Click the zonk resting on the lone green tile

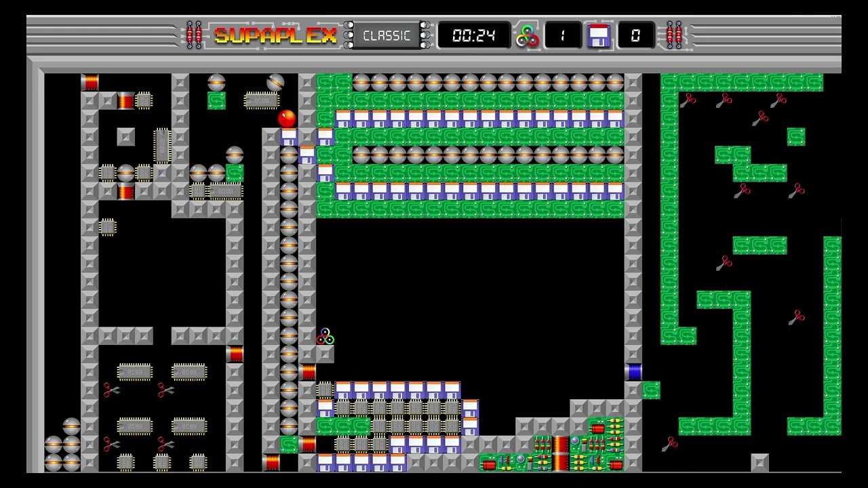[216, 82]
